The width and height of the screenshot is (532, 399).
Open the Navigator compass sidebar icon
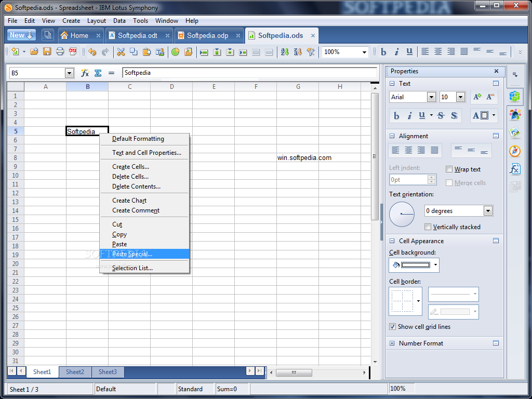click(515, 151)
